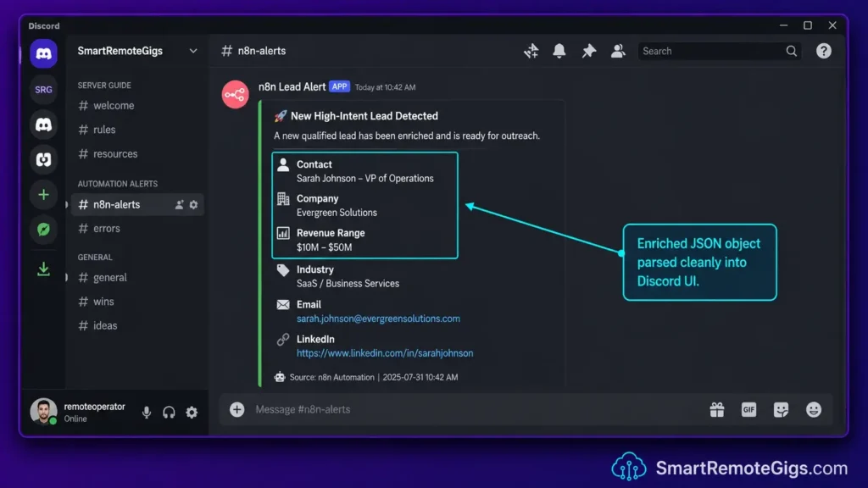Collapse the GENERAL category
Screen dimensions: 868x488
[x=95, y=258]
